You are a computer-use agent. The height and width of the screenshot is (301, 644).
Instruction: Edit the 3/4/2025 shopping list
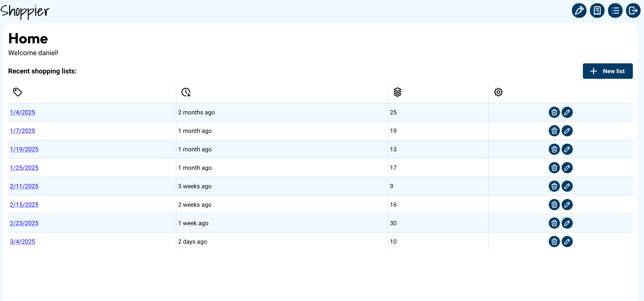(x=567, y=242)
